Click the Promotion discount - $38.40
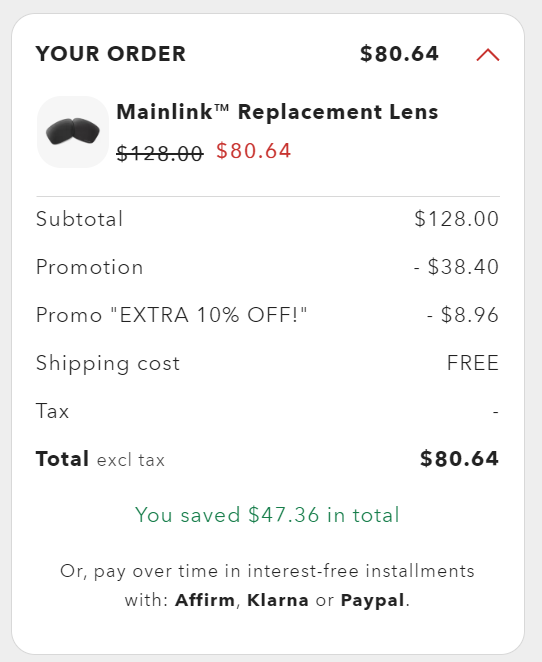Viewport: 542px width, 662px height. [456, 267]
